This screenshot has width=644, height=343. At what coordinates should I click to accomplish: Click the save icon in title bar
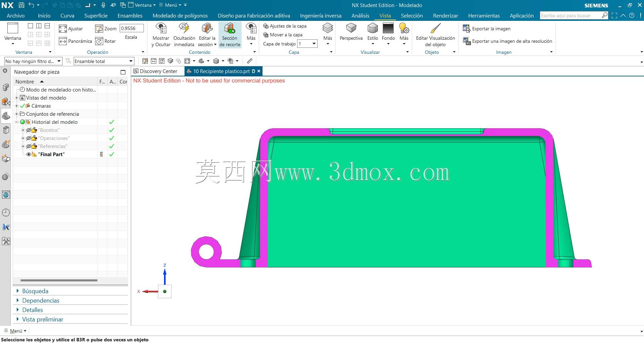21,5
